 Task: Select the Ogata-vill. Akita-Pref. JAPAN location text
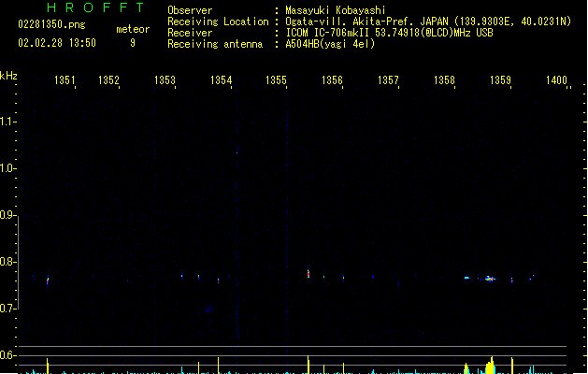428,22
